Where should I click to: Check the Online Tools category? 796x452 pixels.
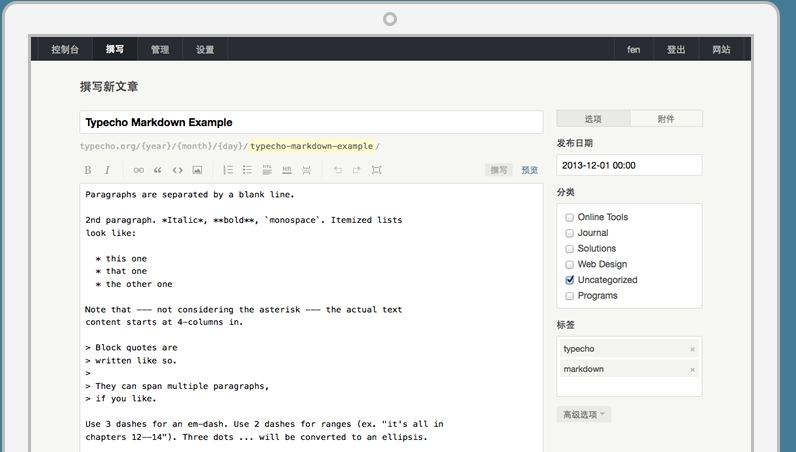pos(570,217)
